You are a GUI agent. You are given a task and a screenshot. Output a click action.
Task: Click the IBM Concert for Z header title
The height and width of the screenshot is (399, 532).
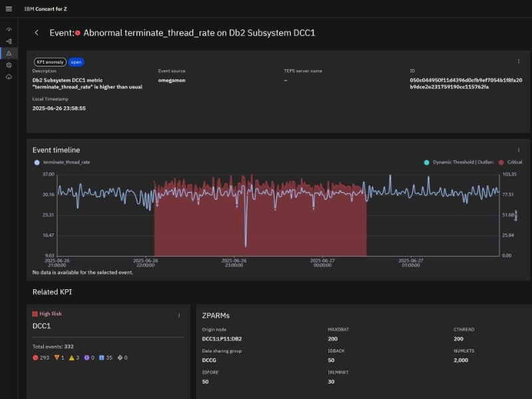point(45,9)
